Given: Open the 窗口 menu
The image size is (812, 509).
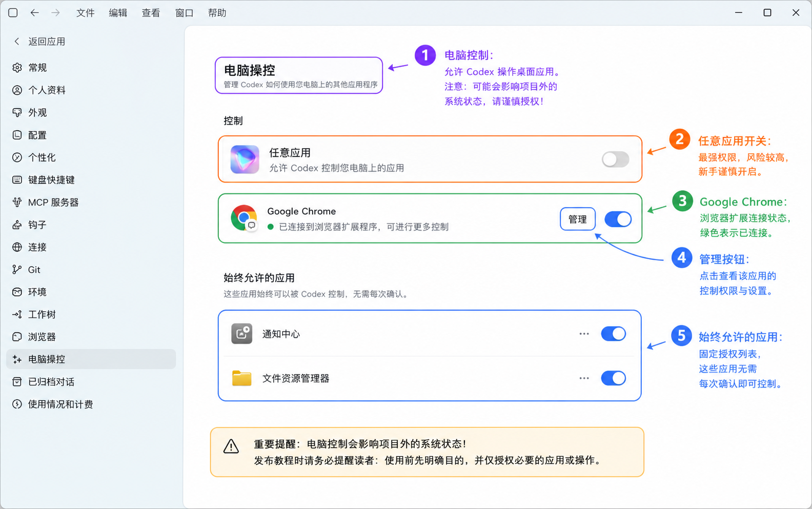Looking at the screenshot, I should click(184, 13).
